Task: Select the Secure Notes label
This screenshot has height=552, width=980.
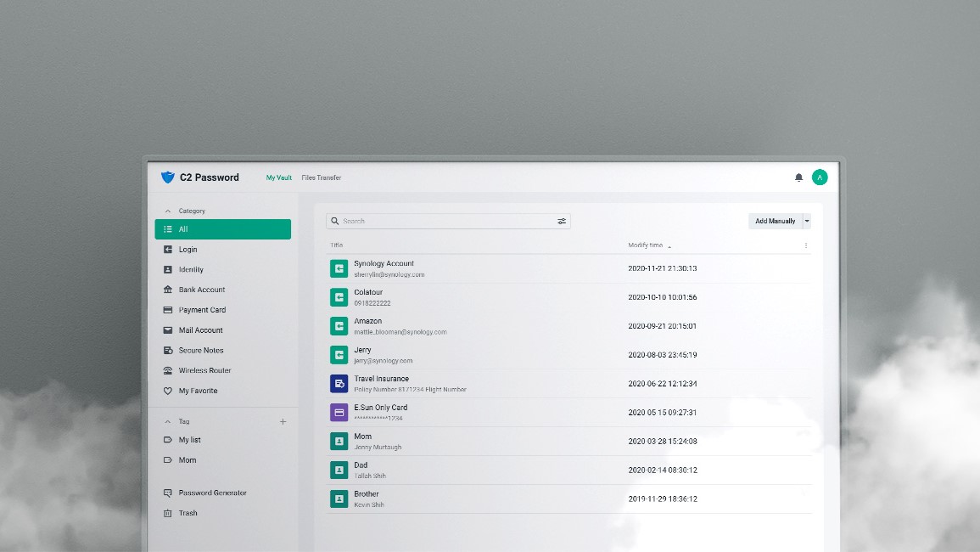Action: pyautogui.click(x=201, y=351)
